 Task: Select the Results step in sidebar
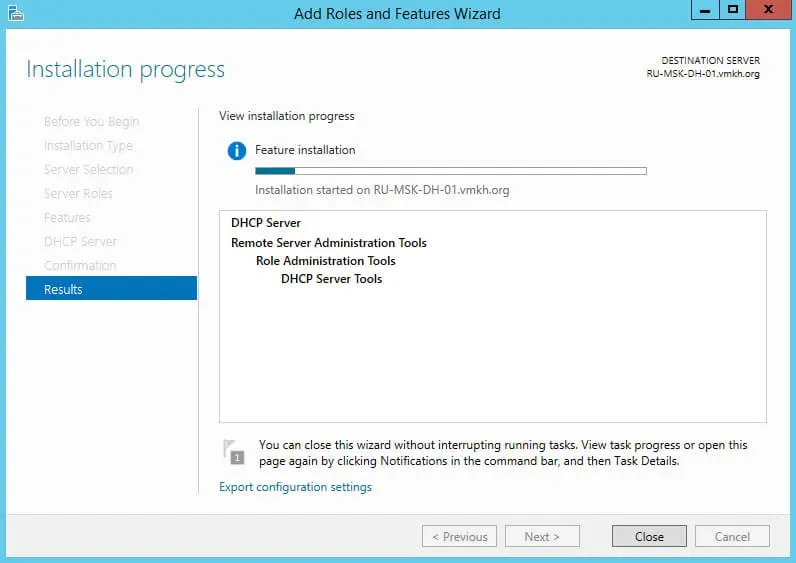pos(111,288)
